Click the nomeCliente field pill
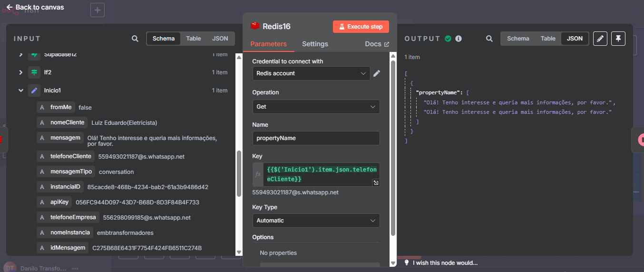 (62, 122)
